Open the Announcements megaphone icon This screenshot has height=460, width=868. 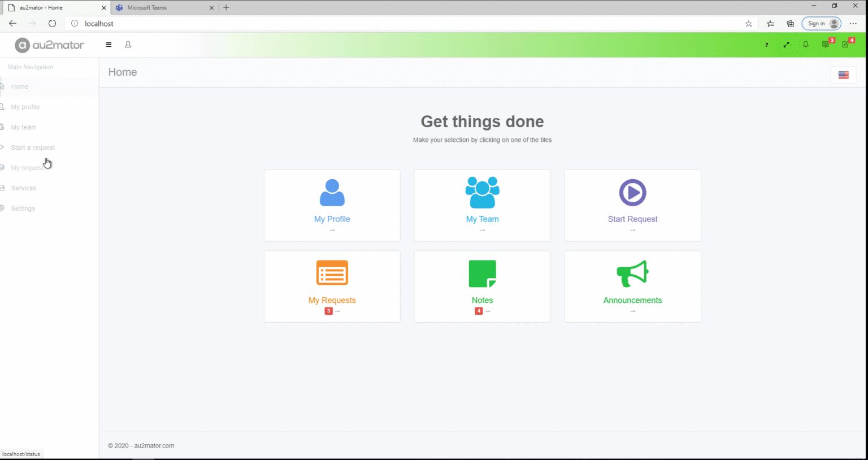pyautogui.click(x=632, y=274)
